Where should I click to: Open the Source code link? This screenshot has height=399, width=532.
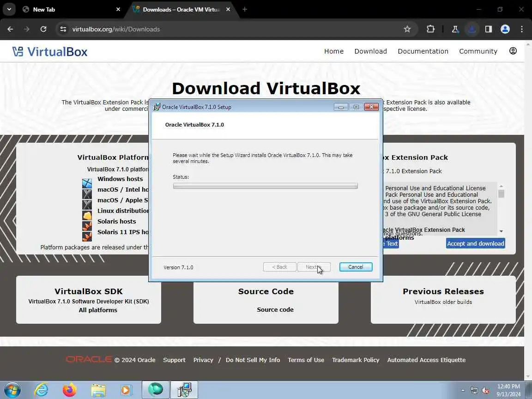(x=275, y=309)
